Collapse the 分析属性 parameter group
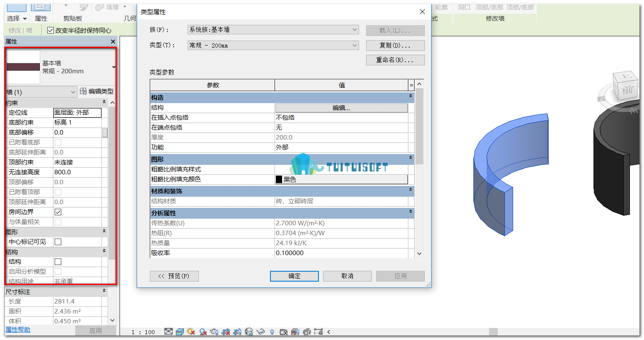Viewport: 644px width, 340px height. click(410, 212)
